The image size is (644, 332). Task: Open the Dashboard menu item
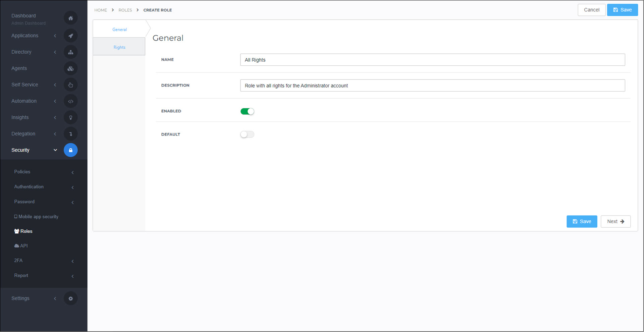point(23,16)
